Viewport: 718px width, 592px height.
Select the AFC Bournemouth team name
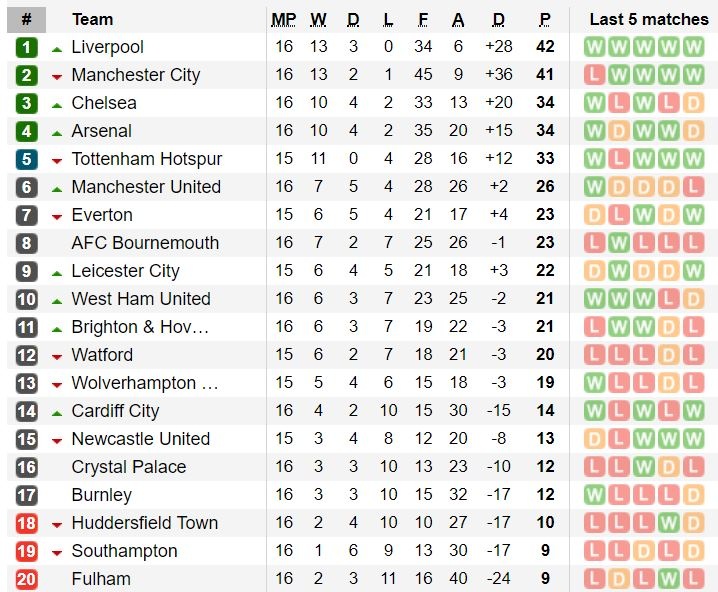tap(145, 243)
